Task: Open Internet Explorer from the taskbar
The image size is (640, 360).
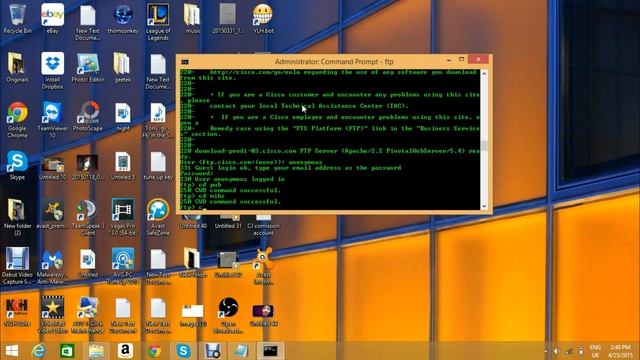Action: [39, 351]
